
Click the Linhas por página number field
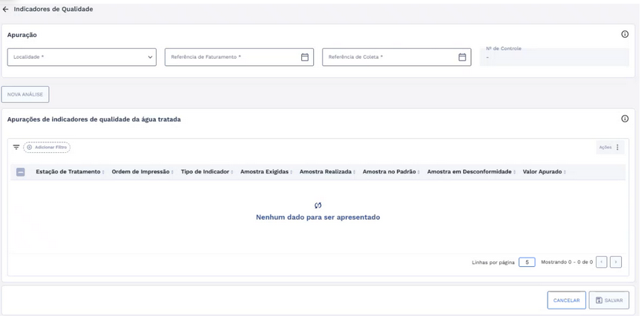point(526,262)
